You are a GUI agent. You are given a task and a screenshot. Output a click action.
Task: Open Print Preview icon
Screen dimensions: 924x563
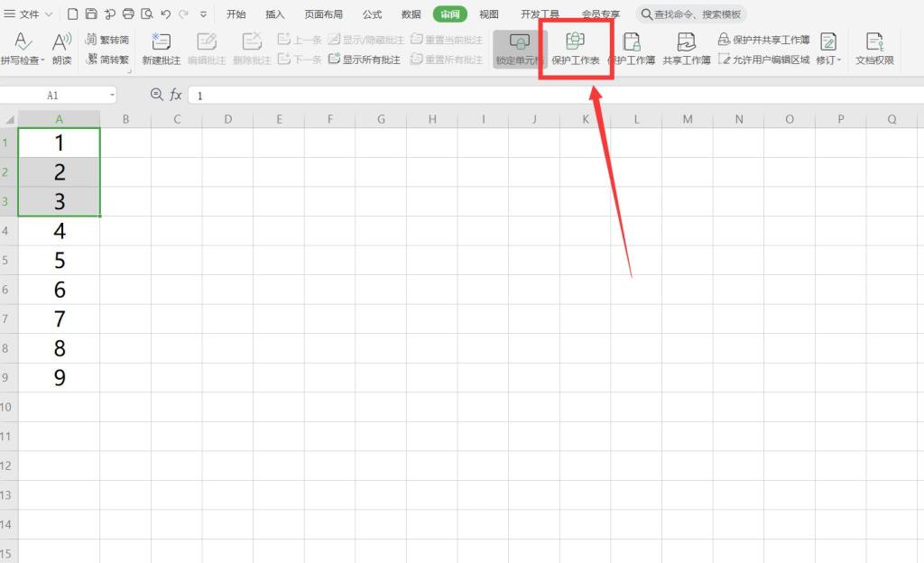147,14
